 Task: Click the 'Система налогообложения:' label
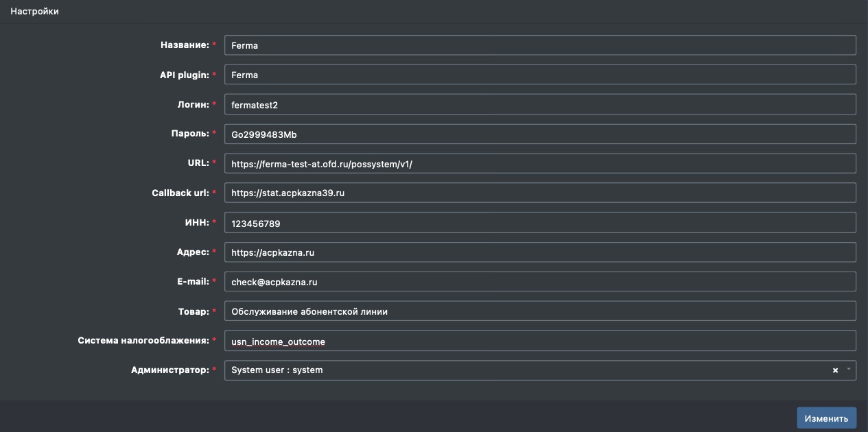[143, 341]
